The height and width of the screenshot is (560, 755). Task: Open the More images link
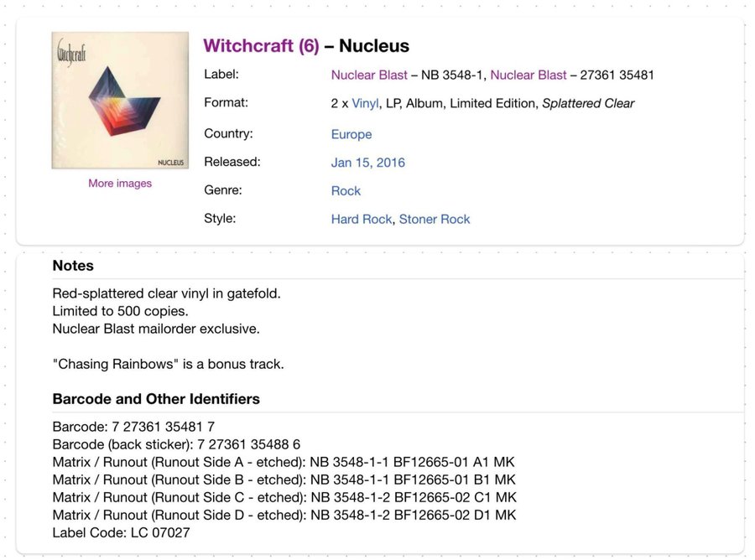click(120, 184)
